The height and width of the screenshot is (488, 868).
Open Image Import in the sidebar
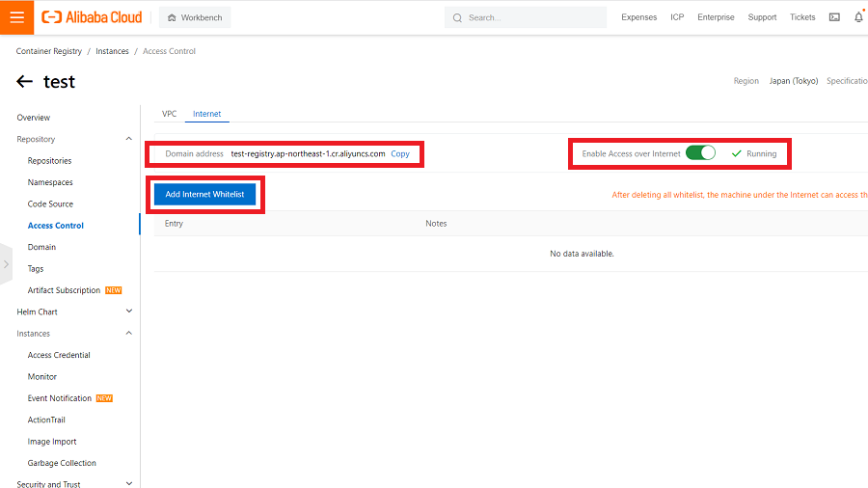pyautogui.click(x=52, y=441)
